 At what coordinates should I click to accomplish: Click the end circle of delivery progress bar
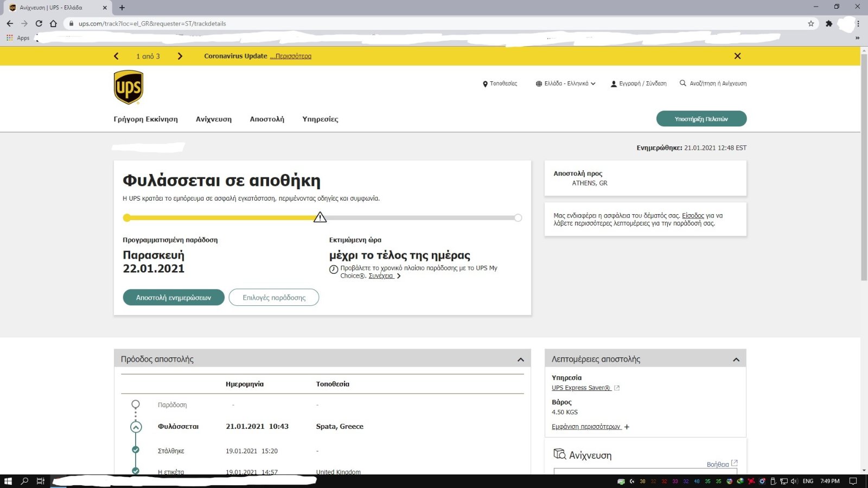click(x=518, y=218)
